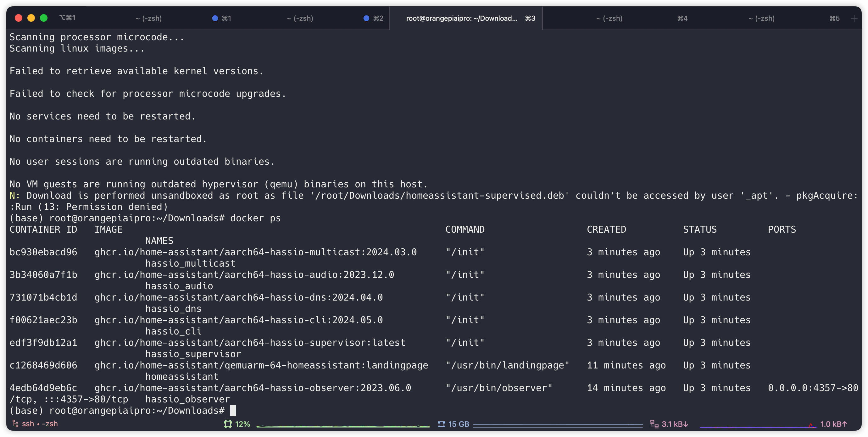Switch to first ~ (-zsh) tab
The image size is (868, 437).
pyautogui.click(x=148, y=18)
